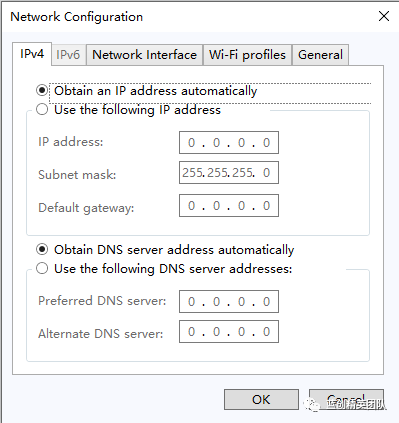Click the 'Subnet mask:' label
The width and height of the screenshot is (399, 423).
[77, 175]
